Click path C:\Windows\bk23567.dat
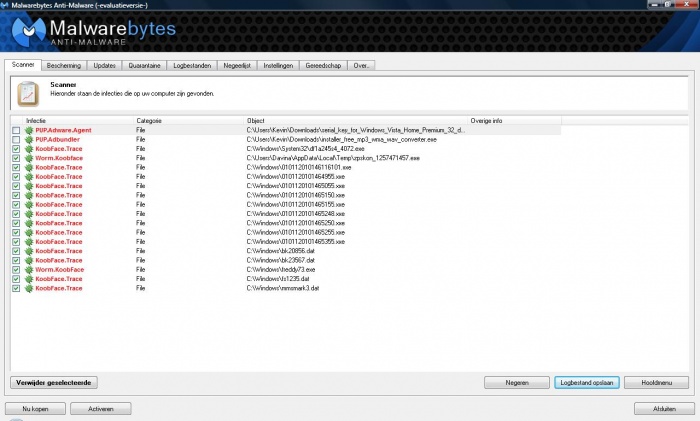 [281, 260]
